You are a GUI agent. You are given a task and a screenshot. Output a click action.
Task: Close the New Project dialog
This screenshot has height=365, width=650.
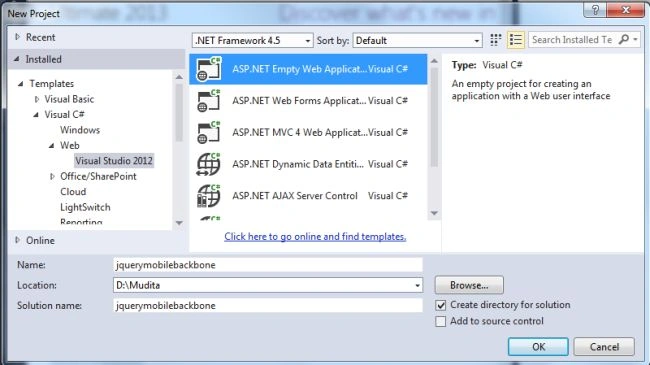pos(626,10)
